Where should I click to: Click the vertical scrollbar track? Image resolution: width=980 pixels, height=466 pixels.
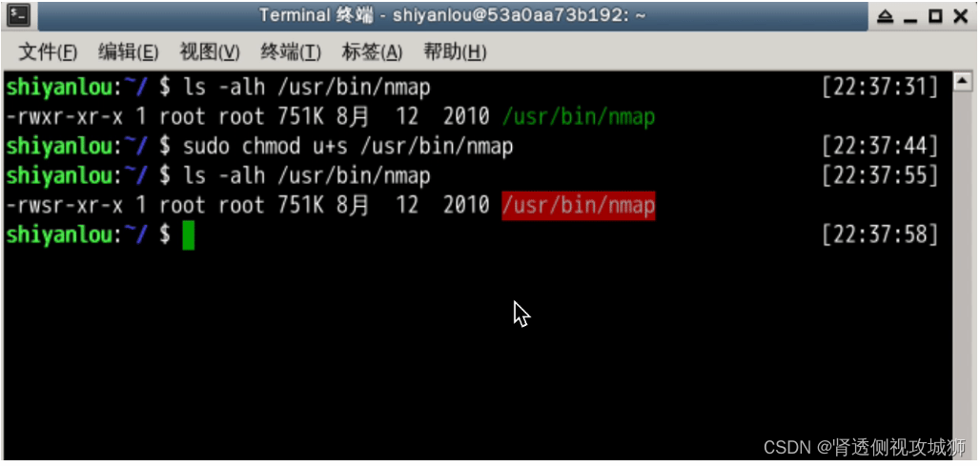[963, 269]
